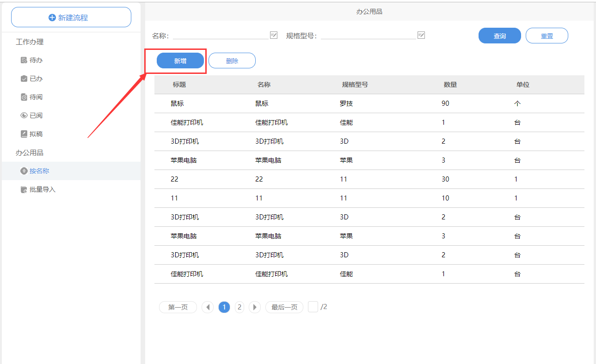Click the quantity 10 cell
The height and width of the screenshot is (364, 596).
tap(445, 198)
